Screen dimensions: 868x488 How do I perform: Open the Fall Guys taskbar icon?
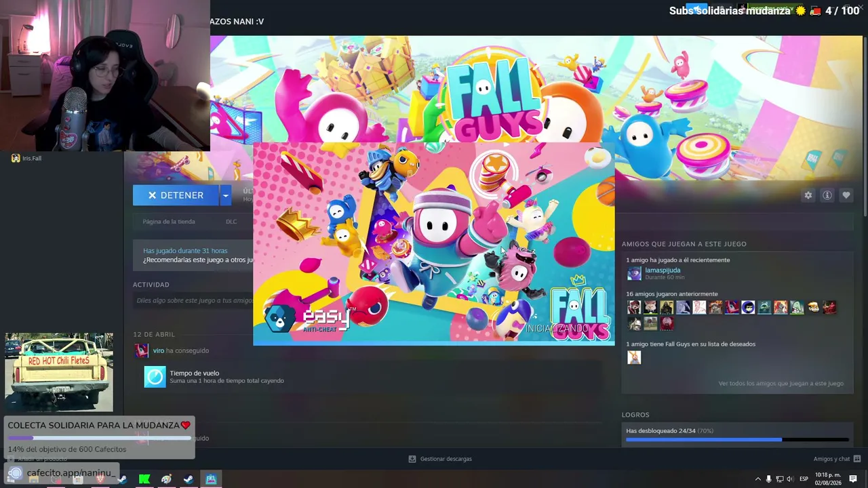pyautogui.click(x=211, y=479)
